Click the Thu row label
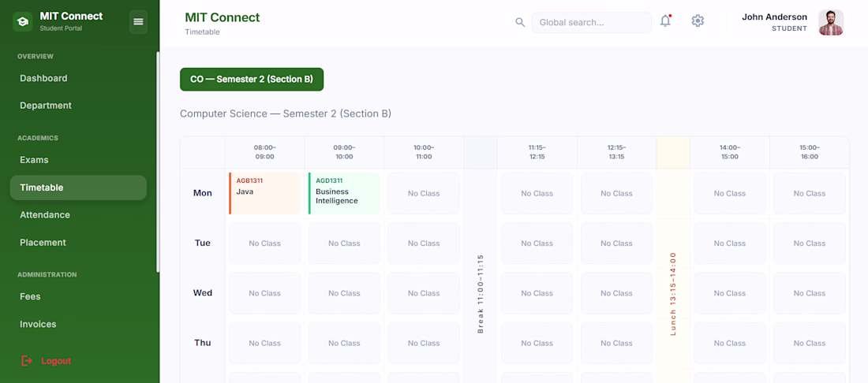 point(203,343)
